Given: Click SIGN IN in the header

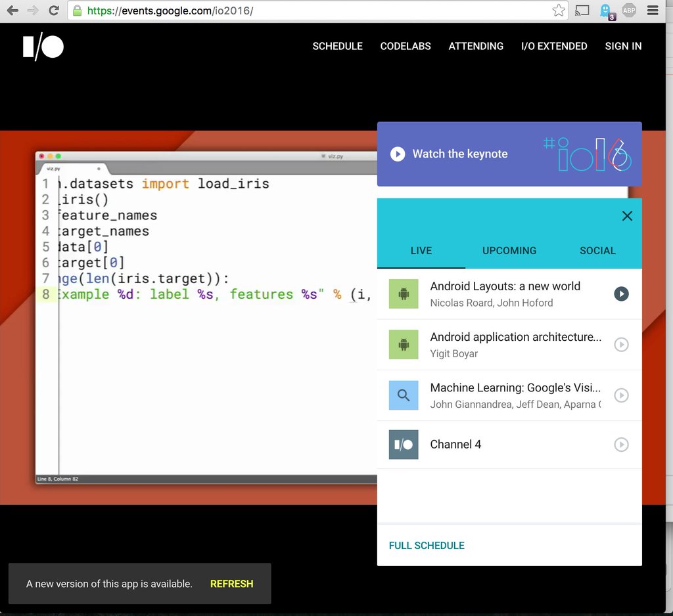Looking at the screenshot, I should tap(623, 47).
